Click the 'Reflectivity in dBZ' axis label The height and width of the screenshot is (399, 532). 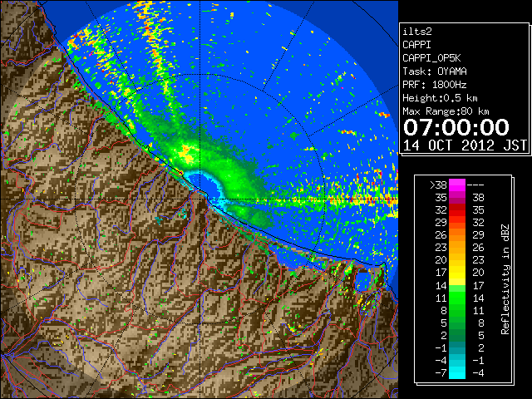coord(505,279)
